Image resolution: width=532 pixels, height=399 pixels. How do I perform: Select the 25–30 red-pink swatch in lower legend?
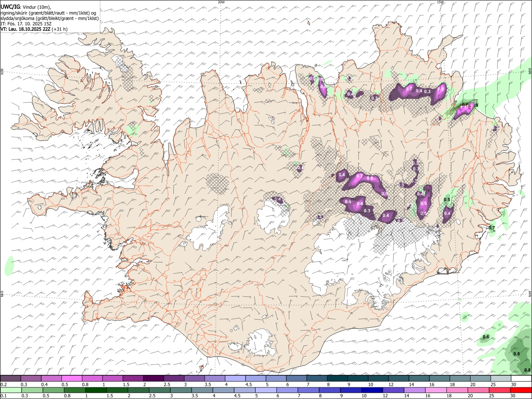click(500, 390)
